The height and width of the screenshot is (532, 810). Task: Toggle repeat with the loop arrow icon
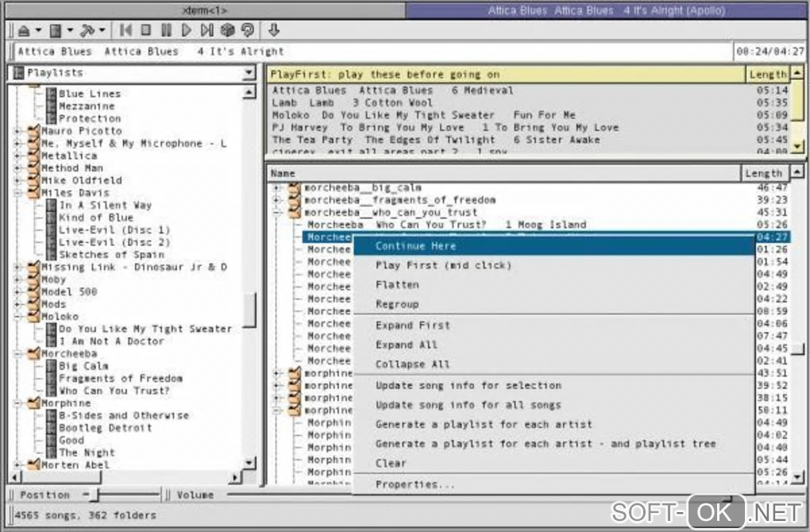[248, 30]
